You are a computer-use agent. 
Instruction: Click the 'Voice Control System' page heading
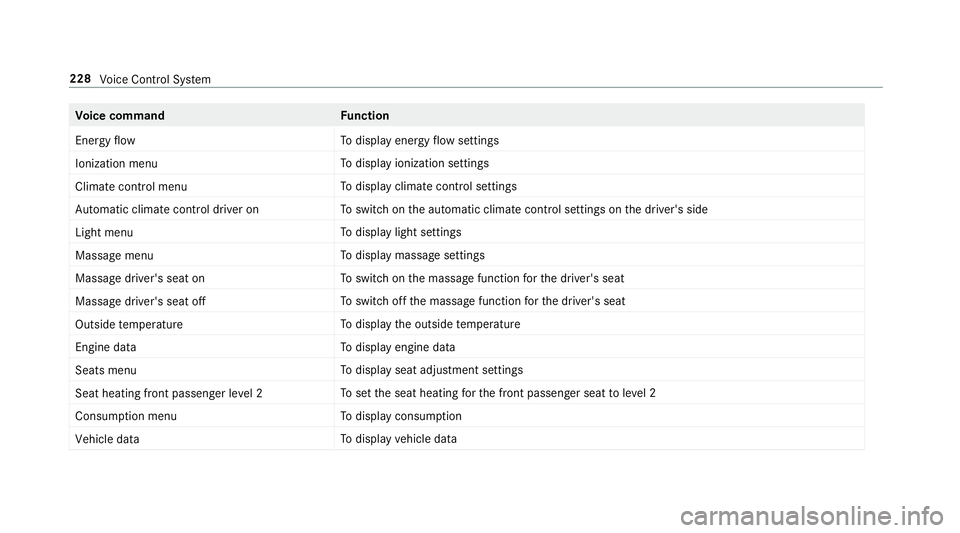(155, 80)
